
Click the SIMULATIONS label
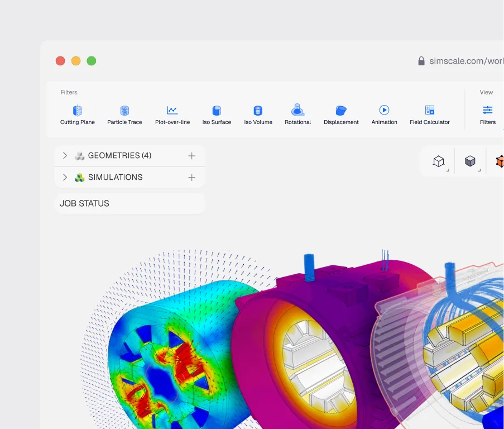coord(115,177)
